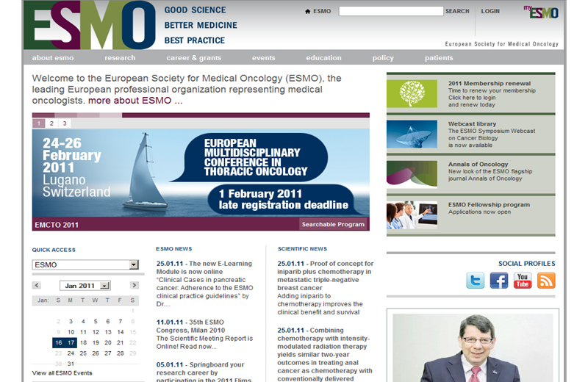
Task: Open the Twitter social profile icon
Action: 475,281
